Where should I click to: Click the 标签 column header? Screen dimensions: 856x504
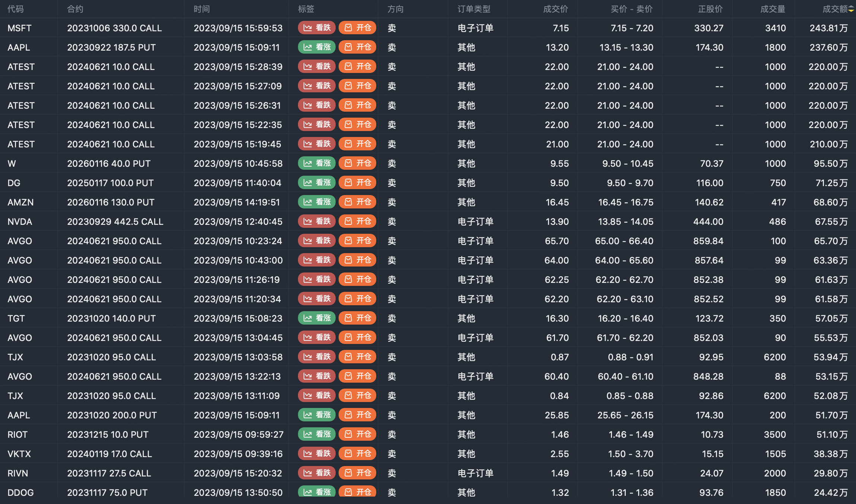(306, 9)
